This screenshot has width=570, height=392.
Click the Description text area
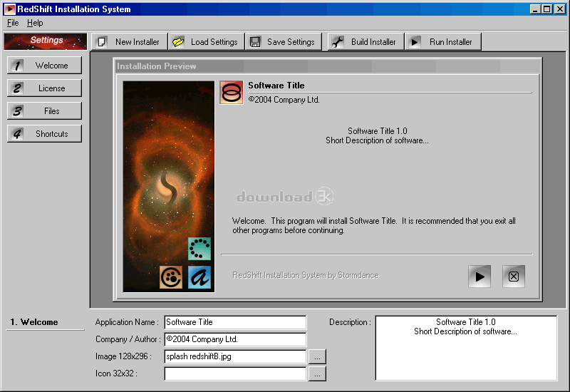(466, 348)
